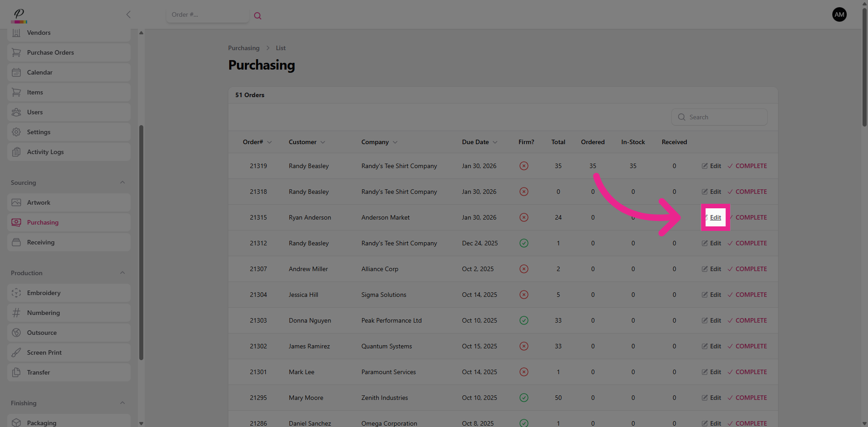Toggle the Firm status for order 21319
Viewport: 868px width, 427px height.
click(524, 166)
